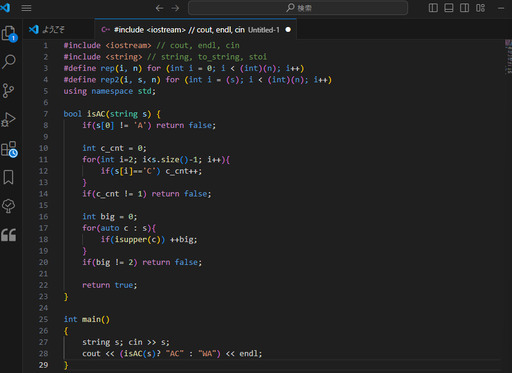Click '#define rep2(i, s, n)' on line 4
The width and height of the screenshot is (512, 373).
click(112, 80)
